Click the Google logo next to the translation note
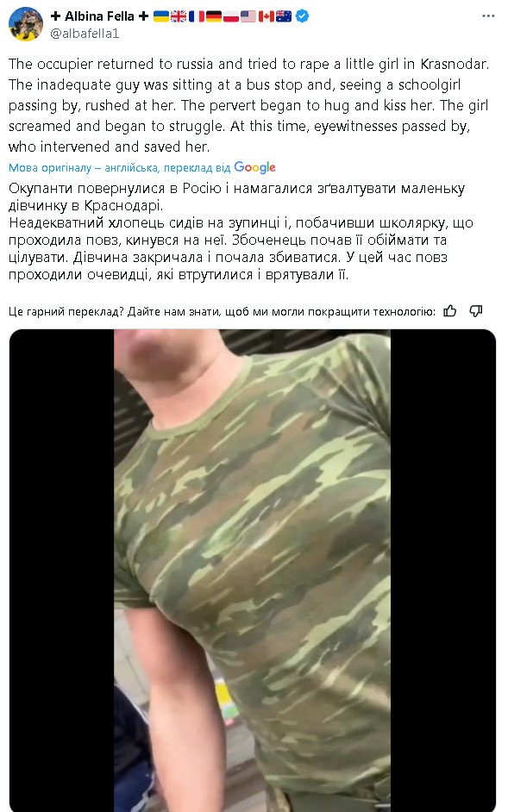 (254, 167)
